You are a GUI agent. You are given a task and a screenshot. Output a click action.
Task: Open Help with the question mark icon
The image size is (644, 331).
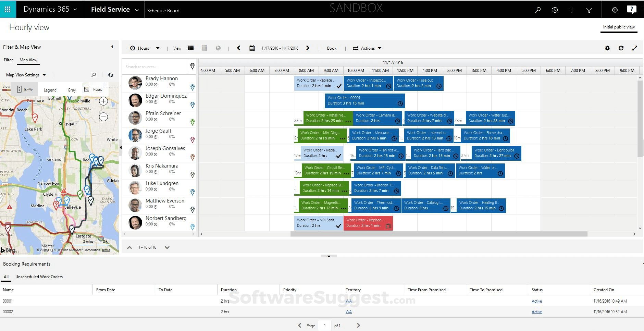[x=632, y=9]
